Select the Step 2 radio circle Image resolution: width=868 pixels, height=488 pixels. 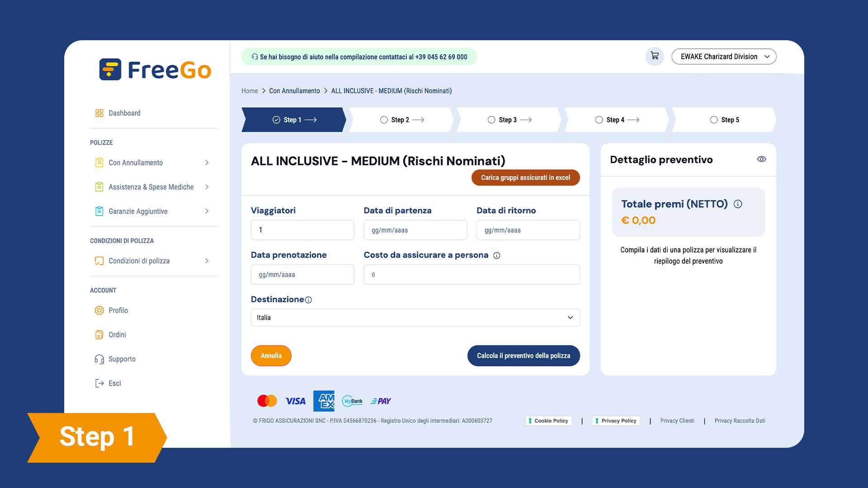click(x=384, y=120)
